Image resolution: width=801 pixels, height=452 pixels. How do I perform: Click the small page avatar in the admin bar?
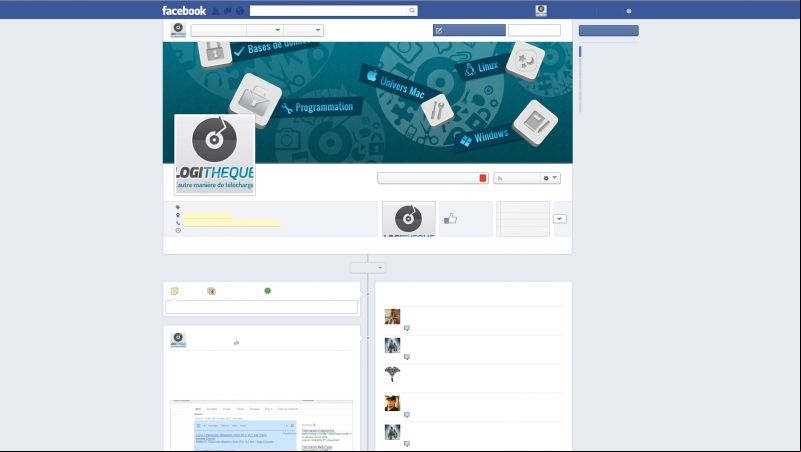coord(178,30)
